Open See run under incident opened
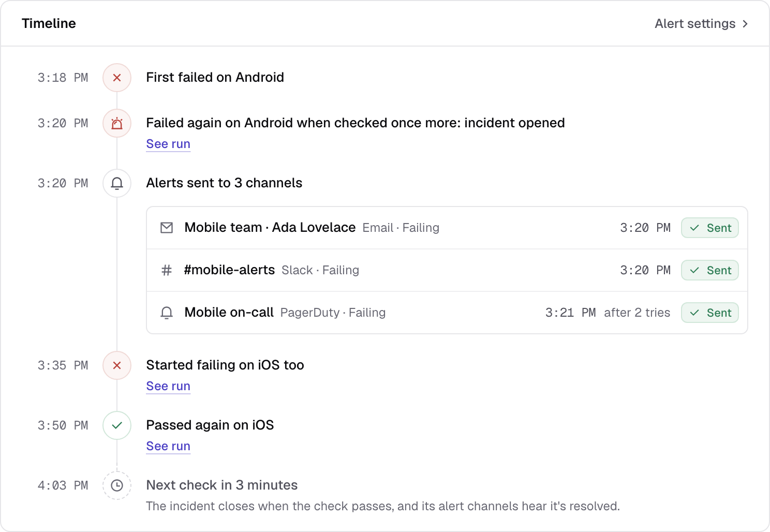Viewport: 770px width, 532px height. click(168, 144)
